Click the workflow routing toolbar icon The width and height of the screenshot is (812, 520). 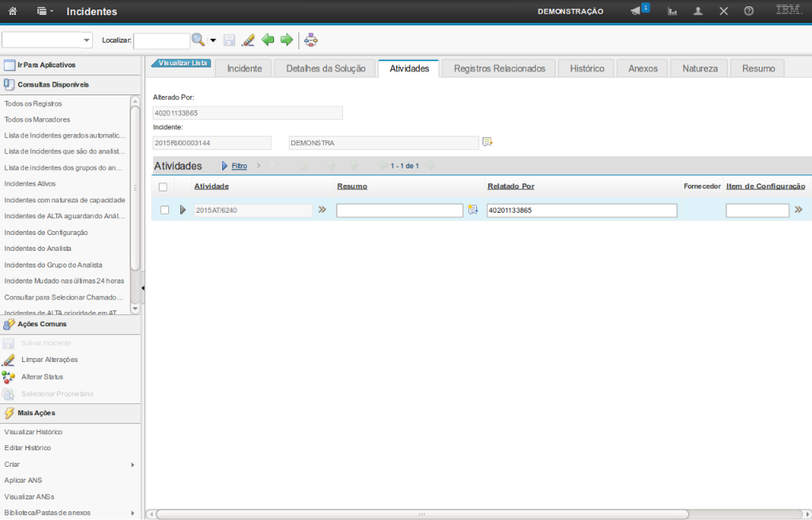[x=310, y=40]
